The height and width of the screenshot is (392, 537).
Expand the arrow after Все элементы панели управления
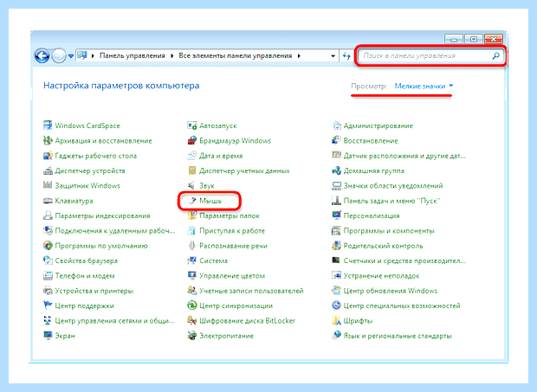[x=299, y=55]
